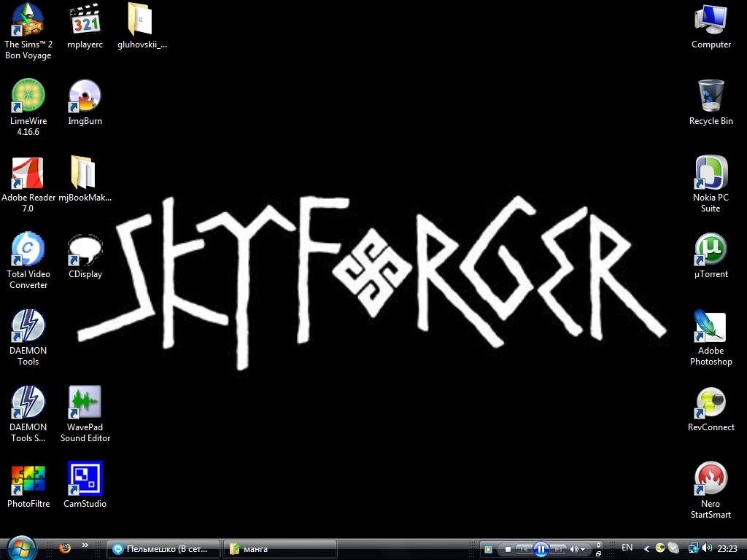This screenshot has width=747, height=560.
Task: Switch to манга taskbar window
Action: point(280,549)
